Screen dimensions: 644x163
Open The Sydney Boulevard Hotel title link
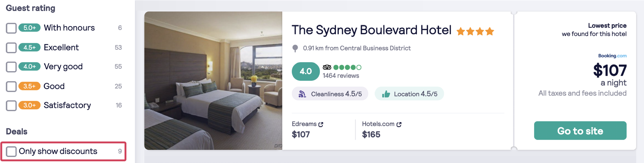[x=371, y=30]
